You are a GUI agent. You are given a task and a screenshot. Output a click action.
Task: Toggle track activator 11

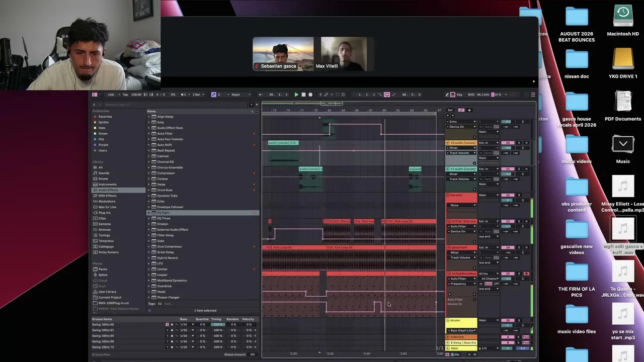508,169
